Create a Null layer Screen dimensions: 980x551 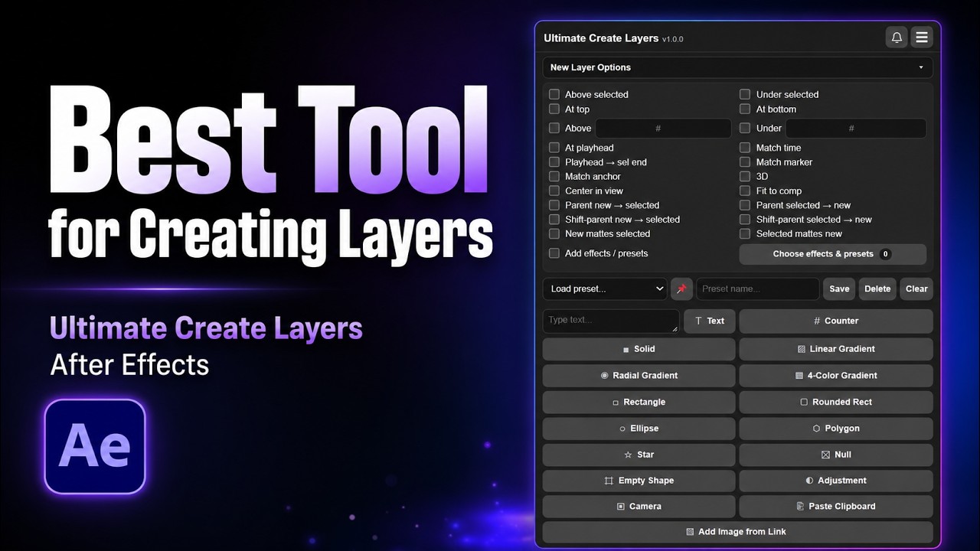pyautogui.click(x=836, y=455)
